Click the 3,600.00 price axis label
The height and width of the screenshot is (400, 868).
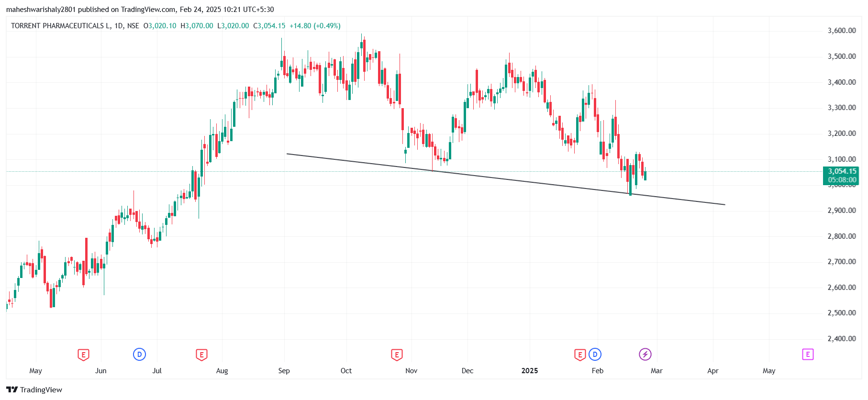842,31
